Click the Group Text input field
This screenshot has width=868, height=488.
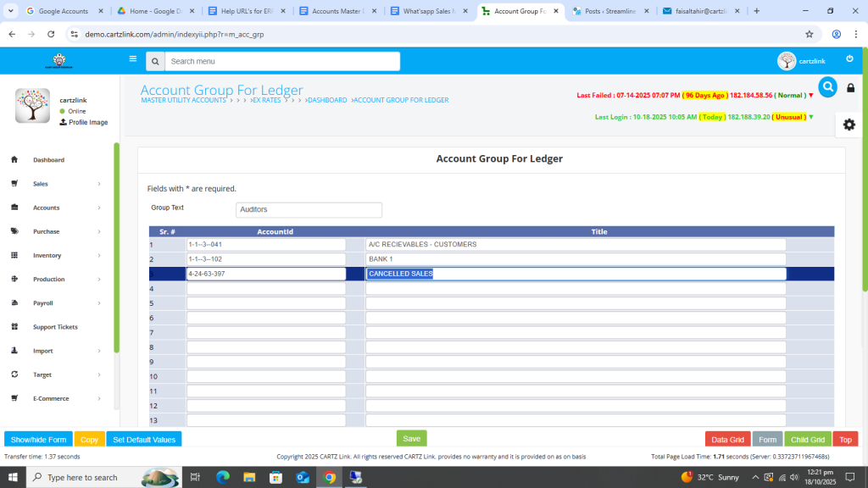tap(309, 210)
